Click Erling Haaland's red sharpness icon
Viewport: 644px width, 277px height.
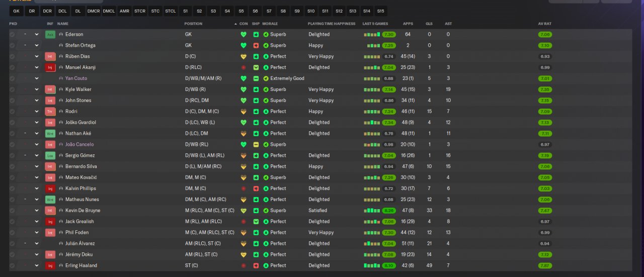pos(256,265)
